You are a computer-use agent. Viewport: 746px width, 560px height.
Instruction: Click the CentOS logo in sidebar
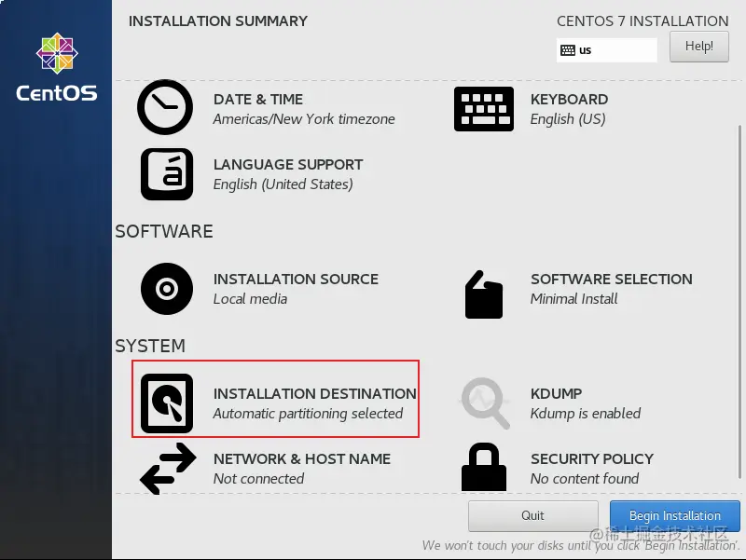57,67
